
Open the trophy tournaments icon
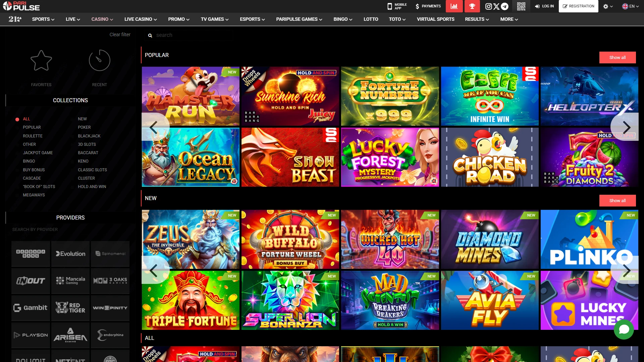(472, 6)
